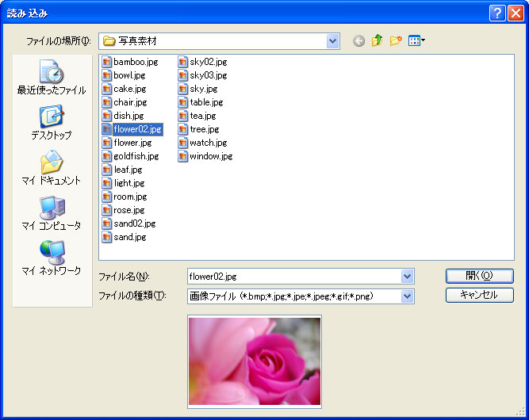The height and width of the screenshot is (420, 529).
Task: Open マイ ドキュメント location
Action: coord(52,167)
